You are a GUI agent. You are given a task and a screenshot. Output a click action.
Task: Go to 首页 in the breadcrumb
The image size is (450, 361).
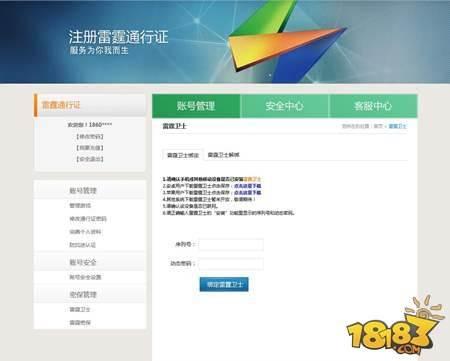(378, 126)
